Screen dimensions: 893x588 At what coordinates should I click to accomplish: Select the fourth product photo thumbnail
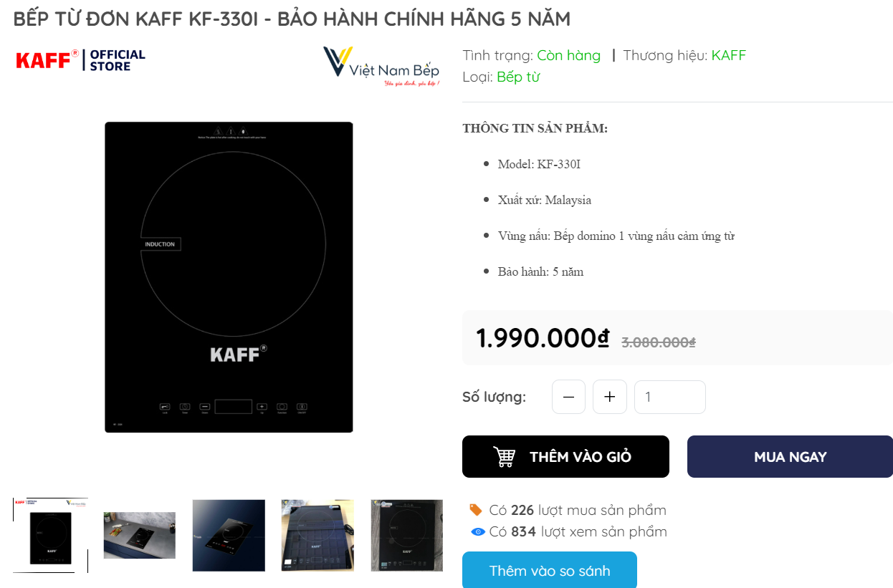coord(317,535)
